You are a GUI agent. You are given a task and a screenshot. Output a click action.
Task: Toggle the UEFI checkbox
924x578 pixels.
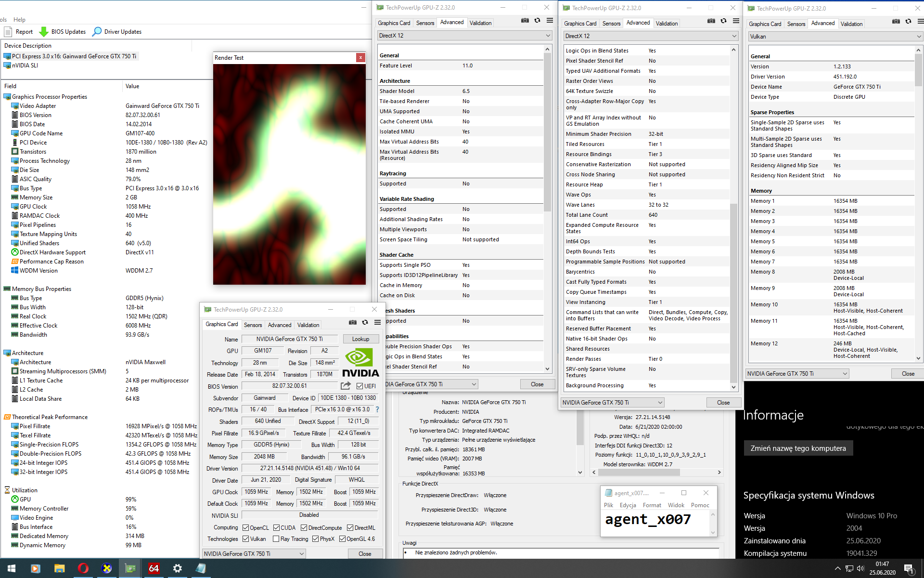pyautogui.click(x=359, y=386)
